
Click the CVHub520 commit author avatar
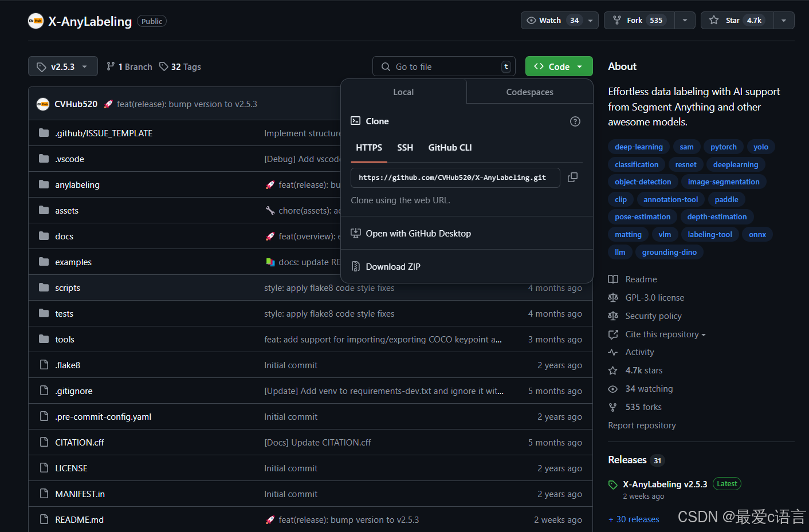pyautogui.click(x=43, y=104)
